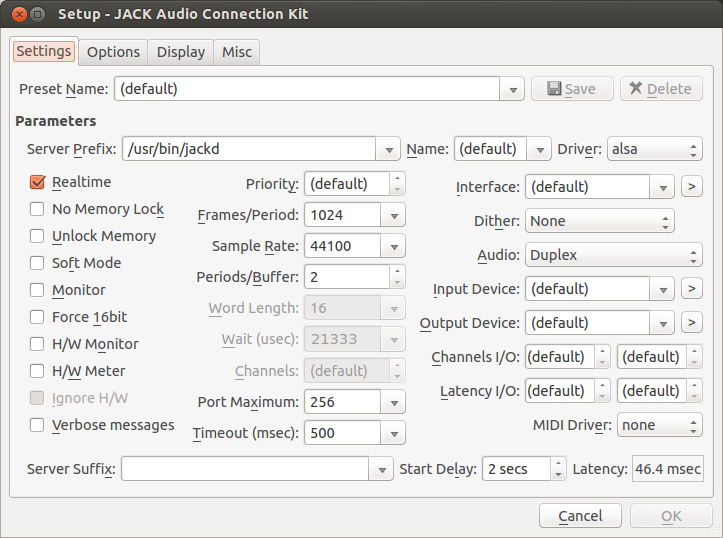The image size is (723, 538).
Task: Click the Server Suffix text field
Action: click(245, 469)
